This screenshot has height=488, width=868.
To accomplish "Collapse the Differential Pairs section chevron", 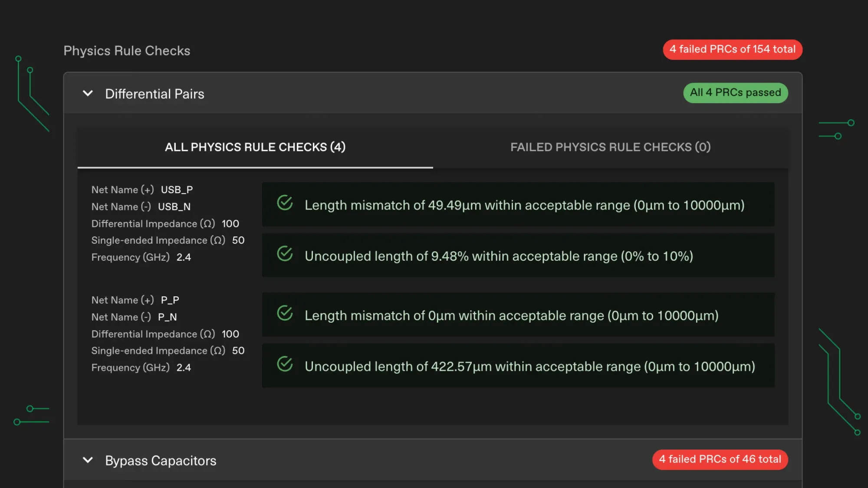I will click(88, 93).
